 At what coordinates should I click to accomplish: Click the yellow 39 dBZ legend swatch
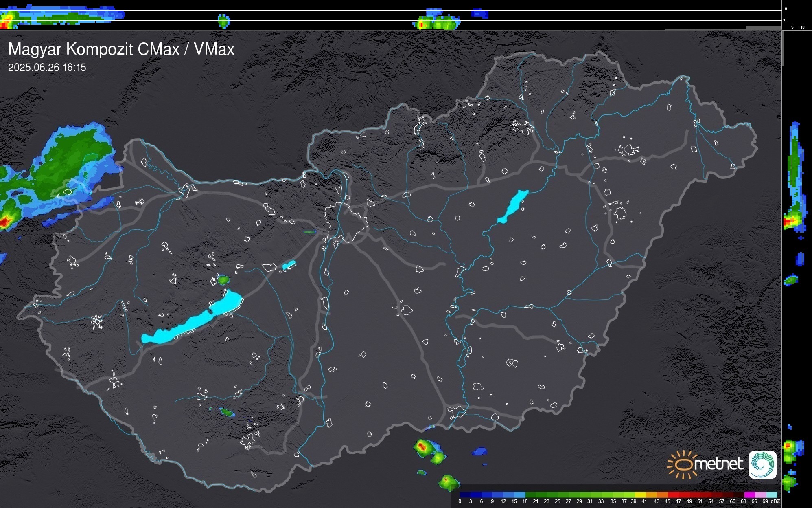click(x=640, y=495)
